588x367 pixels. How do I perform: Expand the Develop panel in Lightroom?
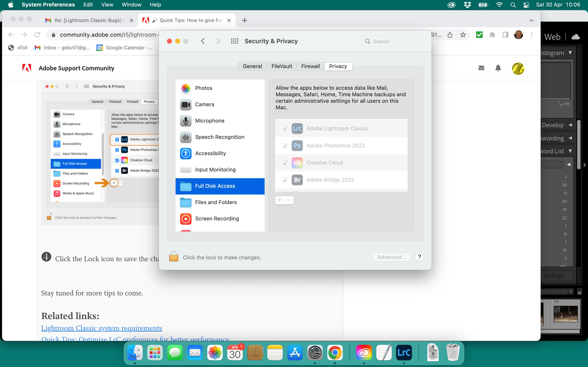point(570,125)
